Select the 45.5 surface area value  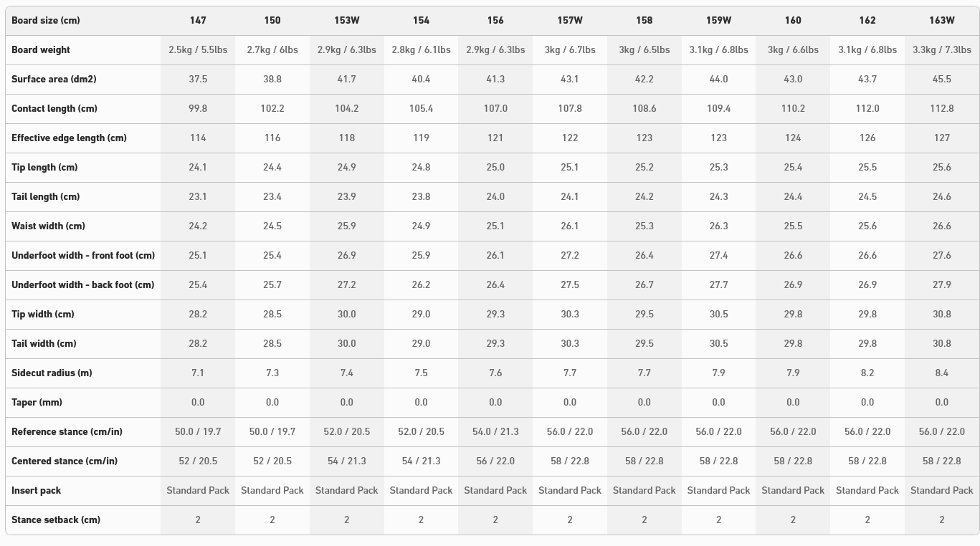941,79
